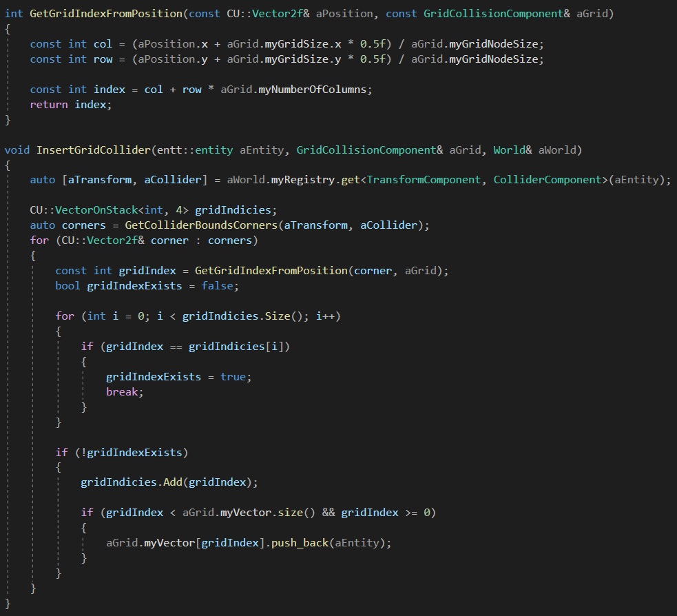677x616 pixels.
Task: Click 'const int index' declaration
Action: coord(77,90)
